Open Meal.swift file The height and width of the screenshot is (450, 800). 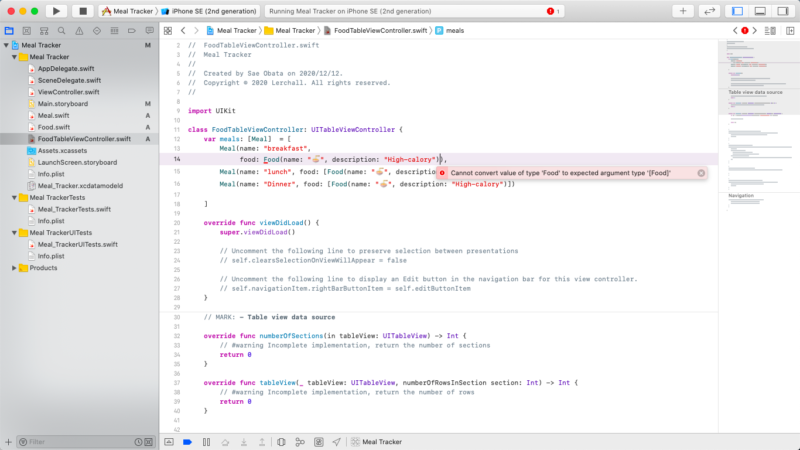53,115
